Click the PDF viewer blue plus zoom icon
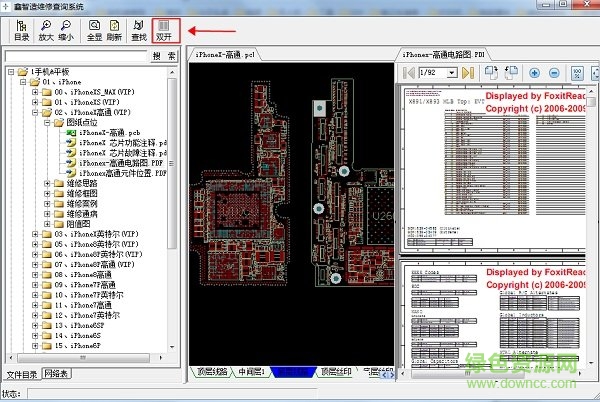600x402 pixels. [x=534, y=73]
